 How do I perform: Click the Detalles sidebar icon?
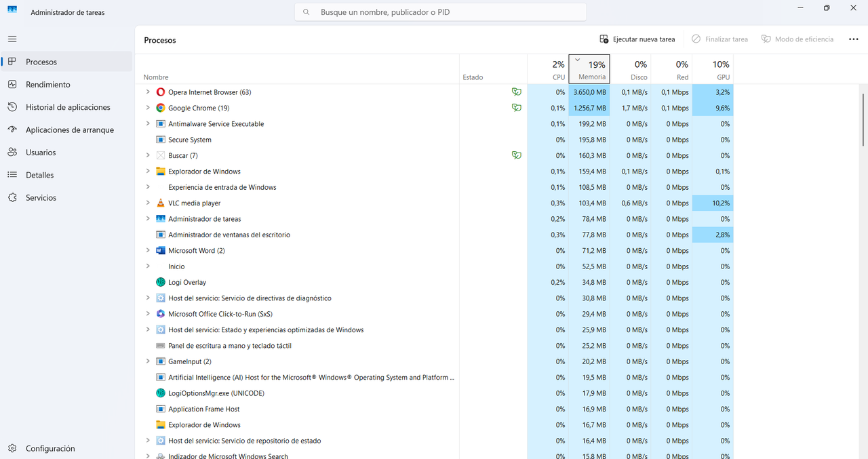click(12, 175)
